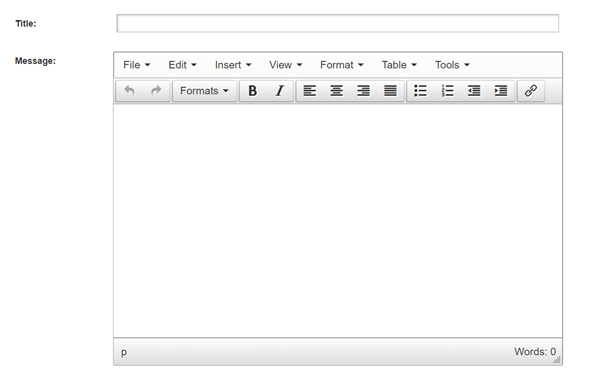Open the Formats dropdown
This screenshot has width=599, height=379.
pyautogui.click(x=204, y=91)
